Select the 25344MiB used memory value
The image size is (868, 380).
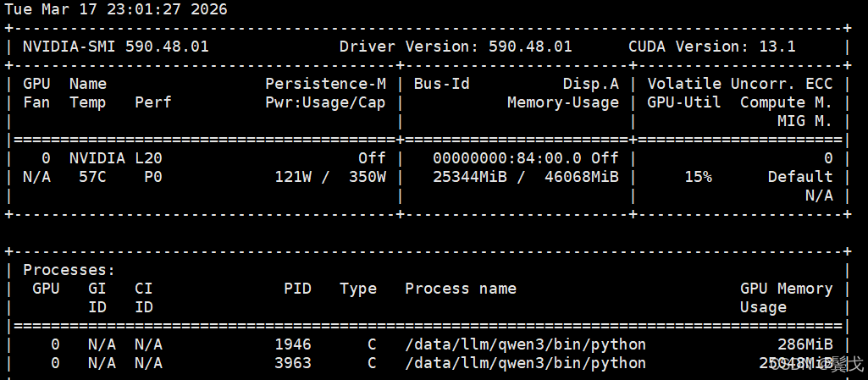469,177
